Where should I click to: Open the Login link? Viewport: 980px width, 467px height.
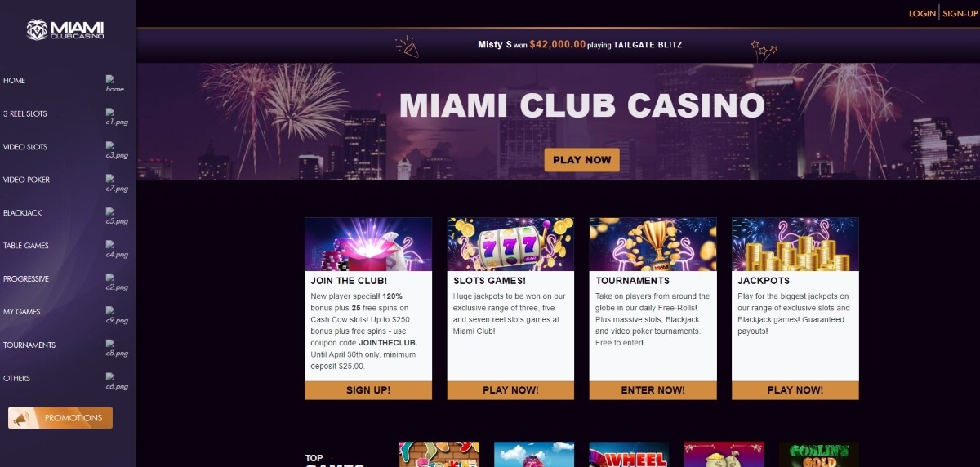[x=922, y=14]
